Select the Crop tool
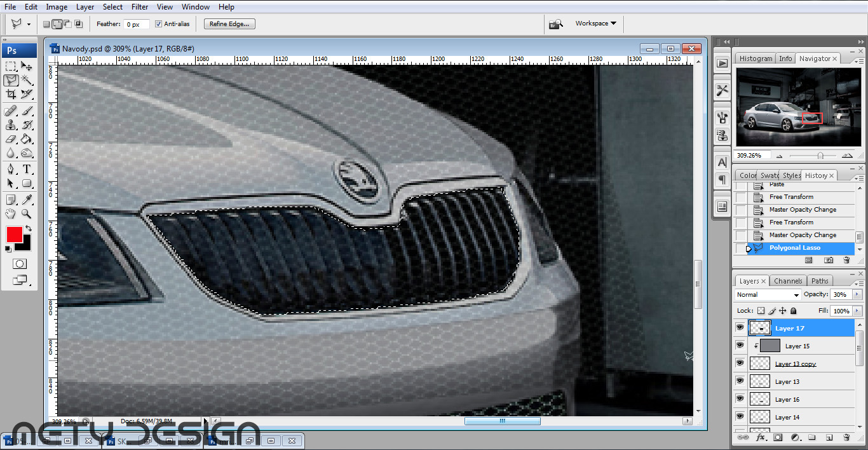 pos(11,94)
